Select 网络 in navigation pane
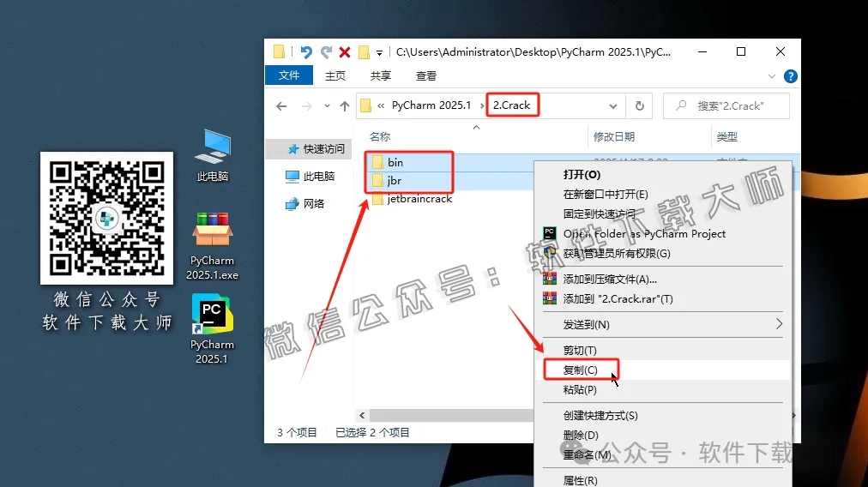 pyautogui.click(x=305, y=204)
